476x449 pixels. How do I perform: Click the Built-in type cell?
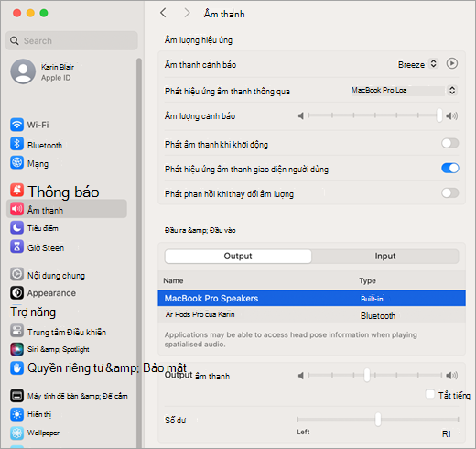tap(372, 299)
